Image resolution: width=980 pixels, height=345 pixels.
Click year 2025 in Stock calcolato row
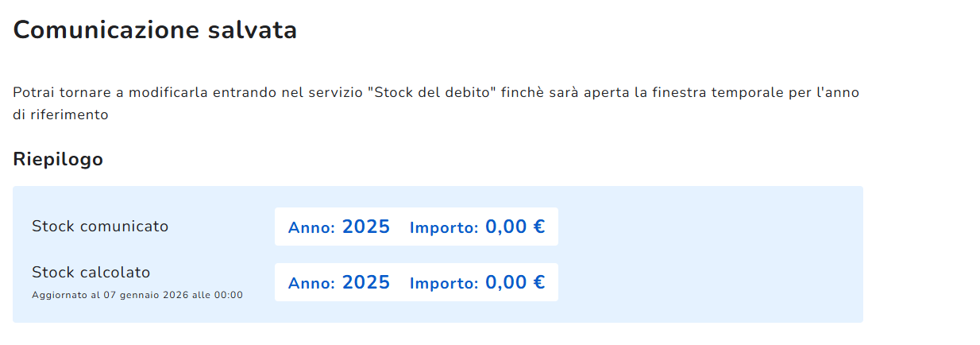point(366,283)
